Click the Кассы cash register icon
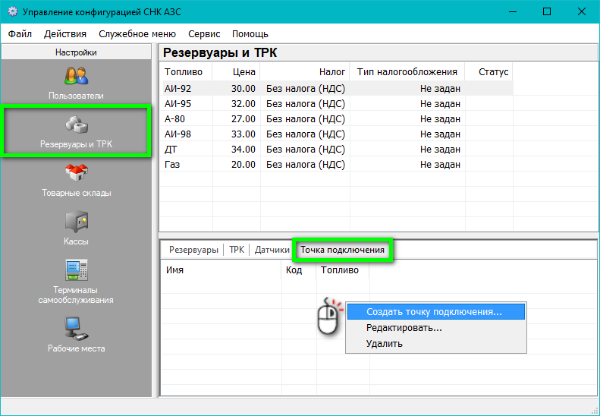The image size is (600, 416). point(77,222)
